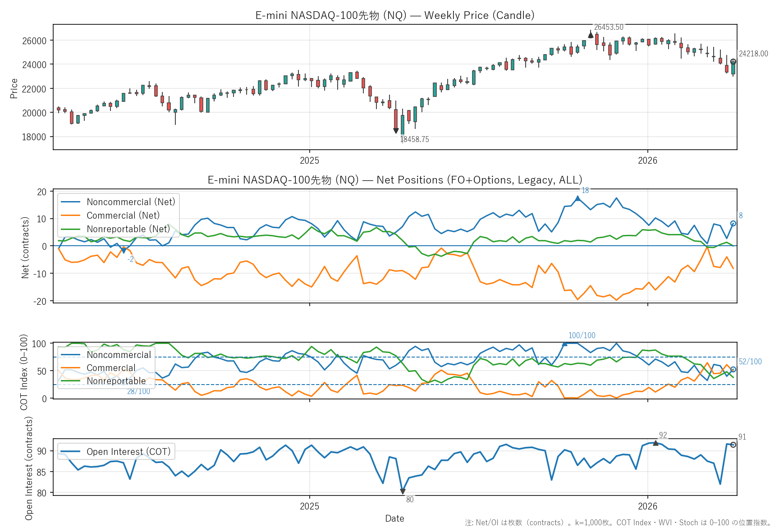The image size is (779, 532).
Task: Click the Open Interest low triangle labeled 80
Action: coord(403,491)
